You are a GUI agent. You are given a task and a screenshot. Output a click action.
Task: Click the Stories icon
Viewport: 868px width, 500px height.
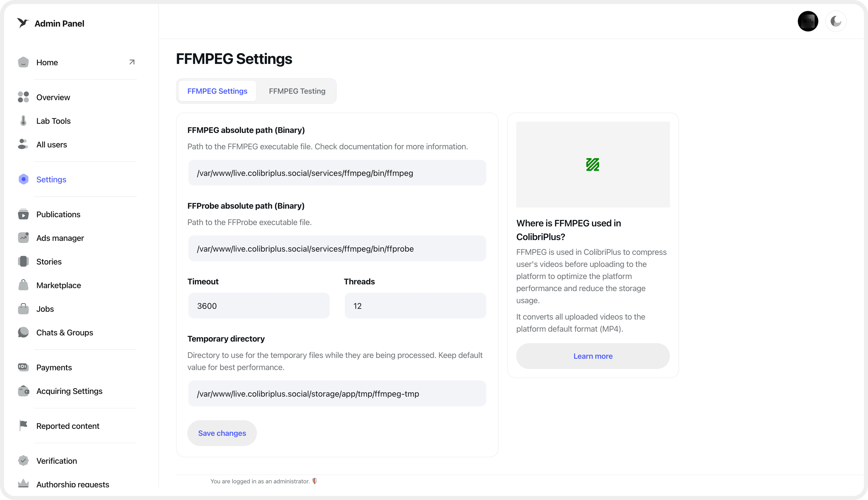click(x=23, y=261)
